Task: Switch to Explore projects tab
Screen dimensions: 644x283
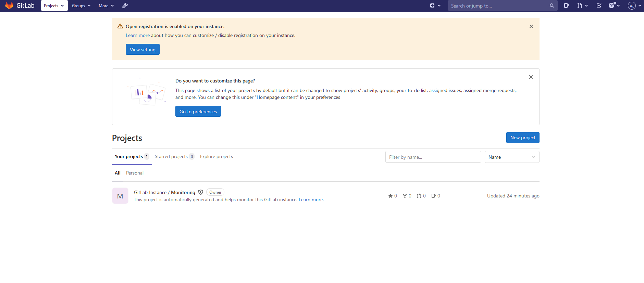Action: 216,156
